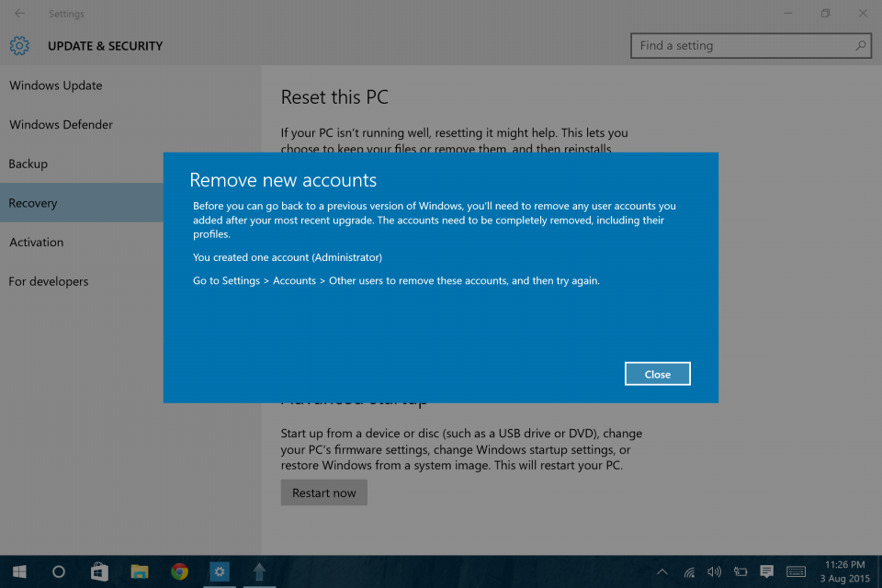Click the Remove new accounts dialog title

pyautogui.click(x=283, y=180)
